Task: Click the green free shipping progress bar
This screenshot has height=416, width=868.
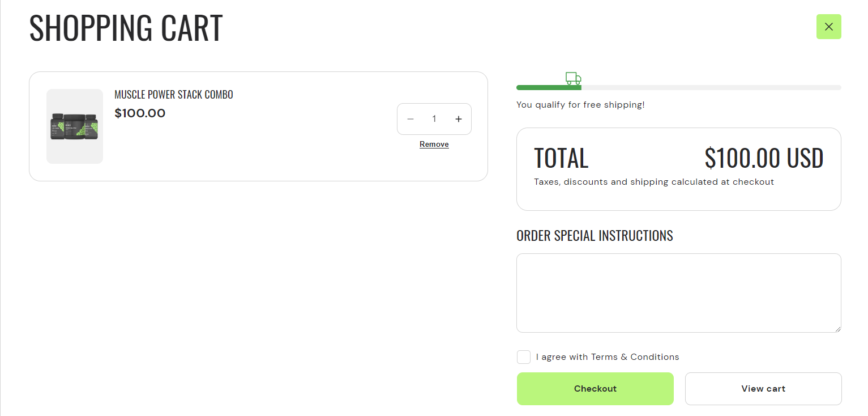Action: [548, 87]
